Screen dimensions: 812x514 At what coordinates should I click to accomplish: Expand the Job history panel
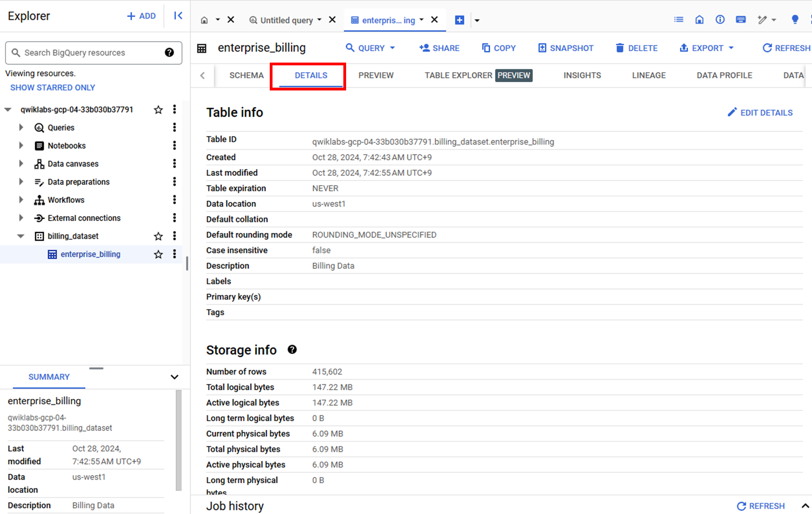tap(805, 506)
